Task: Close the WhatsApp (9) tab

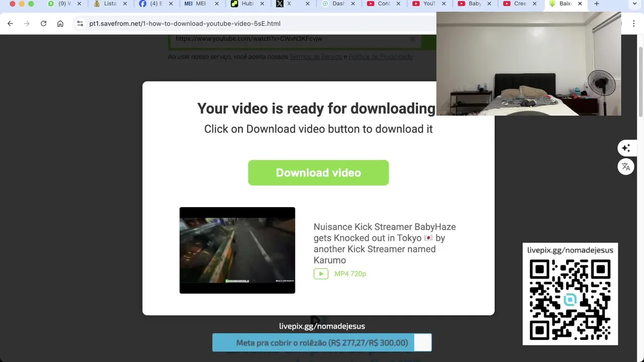Action: click(79, 4)
